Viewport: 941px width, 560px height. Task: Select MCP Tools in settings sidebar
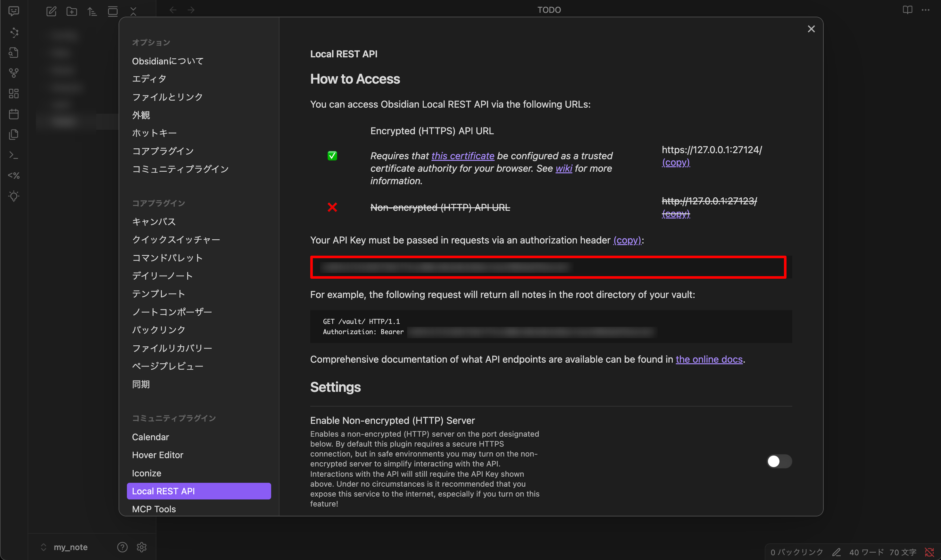pos(154,509)
